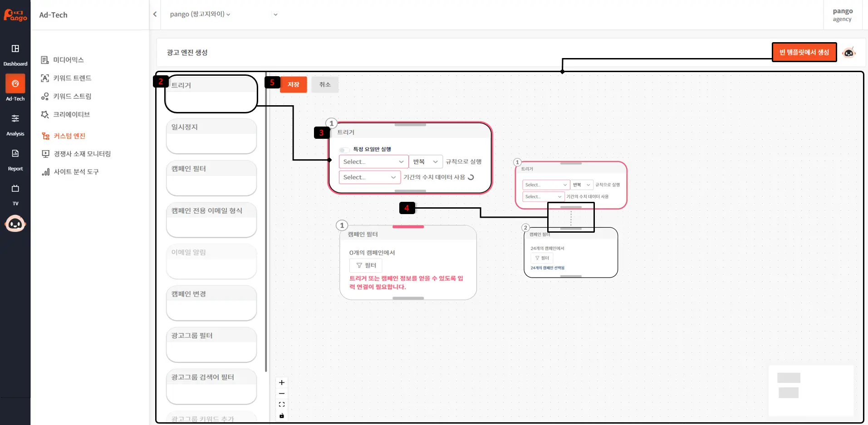Open the pango (팡고지와이) account dropdown
Image resolution: width=868 pixels, height=425 pixels.
pos(200,14)
